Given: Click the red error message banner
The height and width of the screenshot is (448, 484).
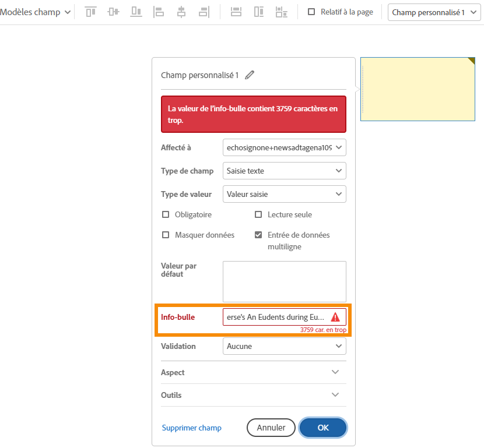Looking at the screenshot, I should 254,114.
